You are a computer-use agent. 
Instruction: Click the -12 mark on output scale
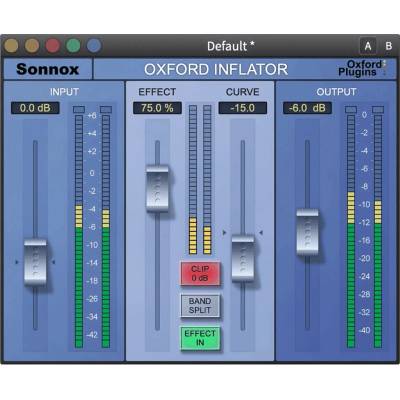click(x=364, y=222)
